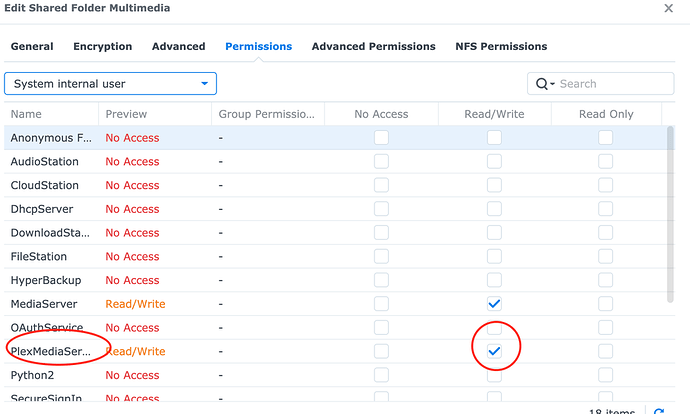Select the DownloadStation row name
Screen dimensions: 690x414
pos(50,233)
